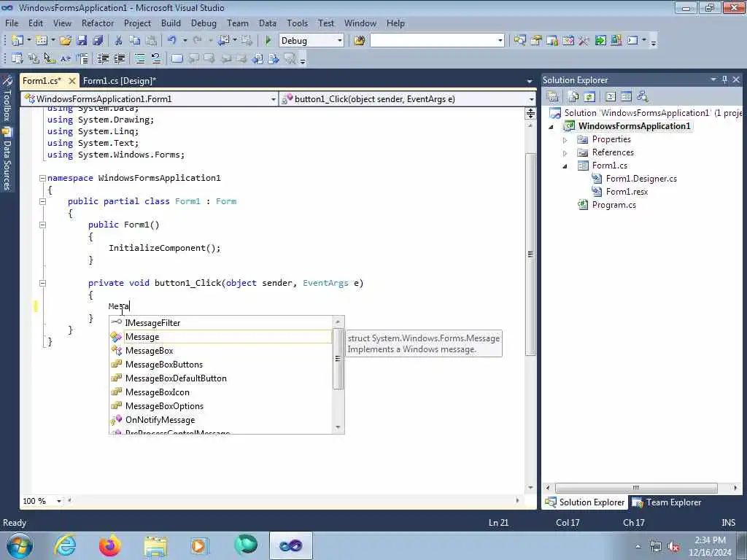Screen dimensions: 747x560
Task: Click Refresh icon in Solution Explorer
Action: pyautogui.click(x=589, y=97)
